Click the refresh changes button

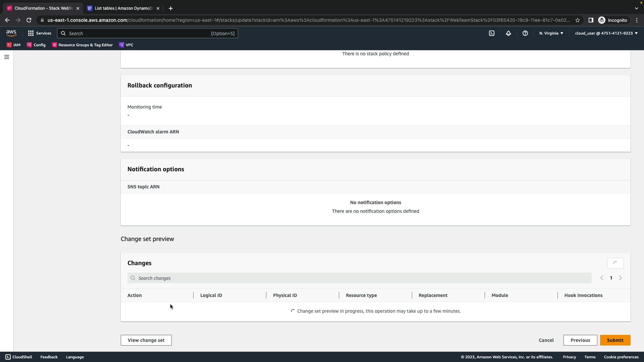(x=615, y=263)
